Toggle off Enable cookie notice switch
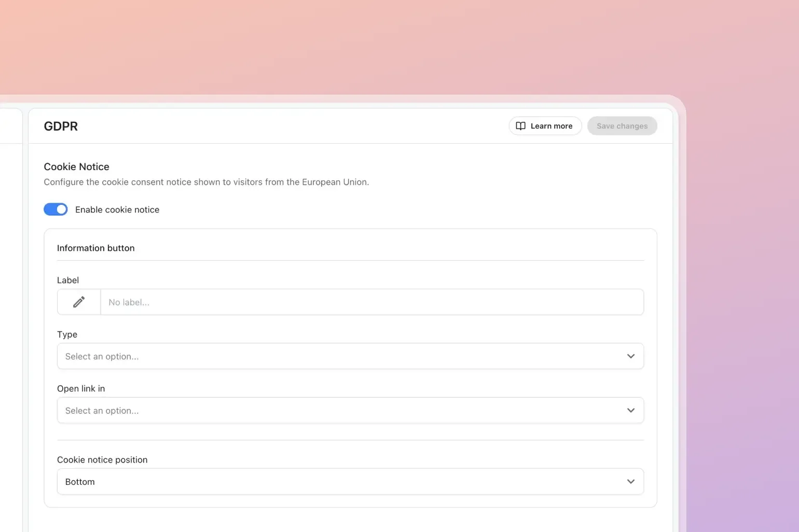This screenshot has height=532, width=799. coord(56,209)
